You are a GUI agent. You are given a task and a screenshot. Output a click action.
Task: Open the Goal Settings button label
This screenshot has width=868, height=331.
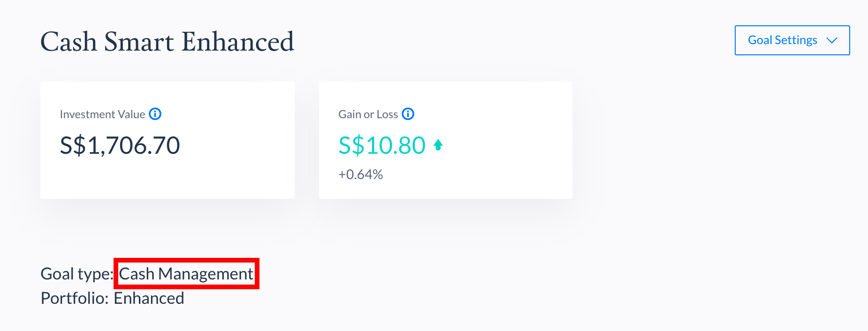[x=782, y=40]
